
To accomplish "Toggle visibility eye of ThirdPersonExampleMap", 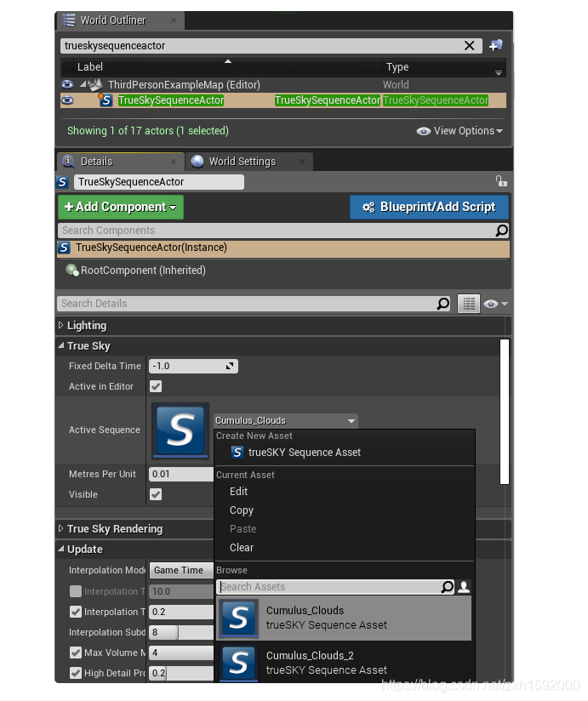I will tap(67, 84).
